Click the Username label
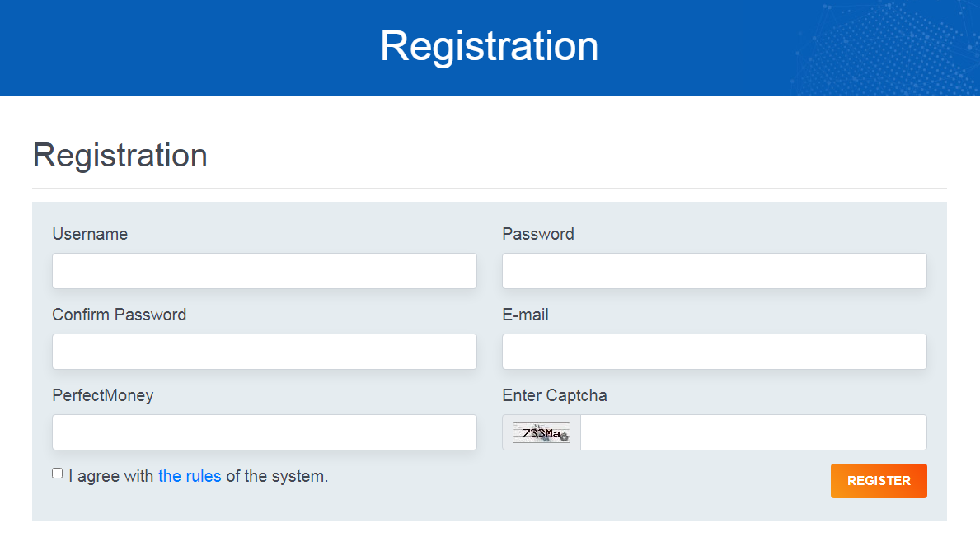980x546 pixels. 90,234
